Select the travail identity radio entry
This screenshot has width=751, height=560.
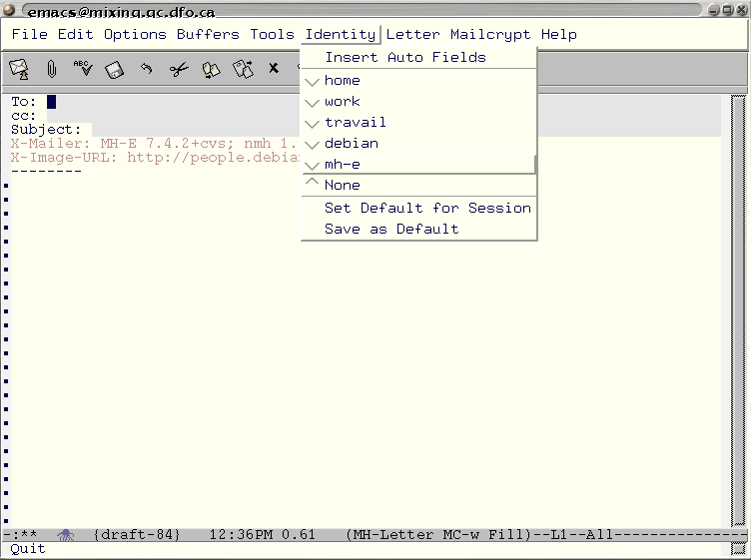coord(418,123)
